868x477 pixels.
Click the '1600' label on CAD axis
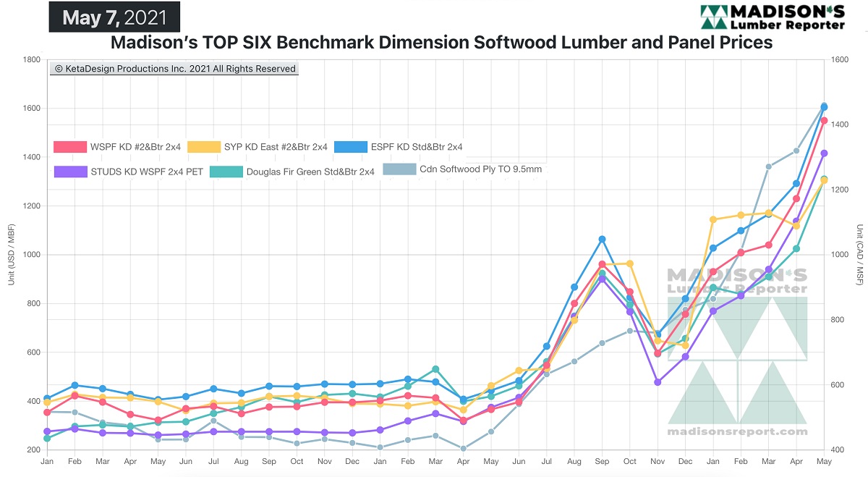point(841,60)
